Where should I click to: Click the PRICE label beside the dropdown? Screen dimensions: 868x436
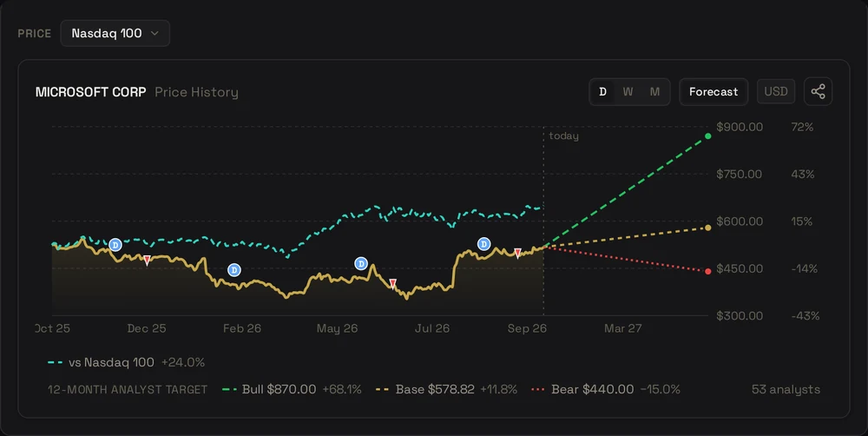tap(35, 33)
